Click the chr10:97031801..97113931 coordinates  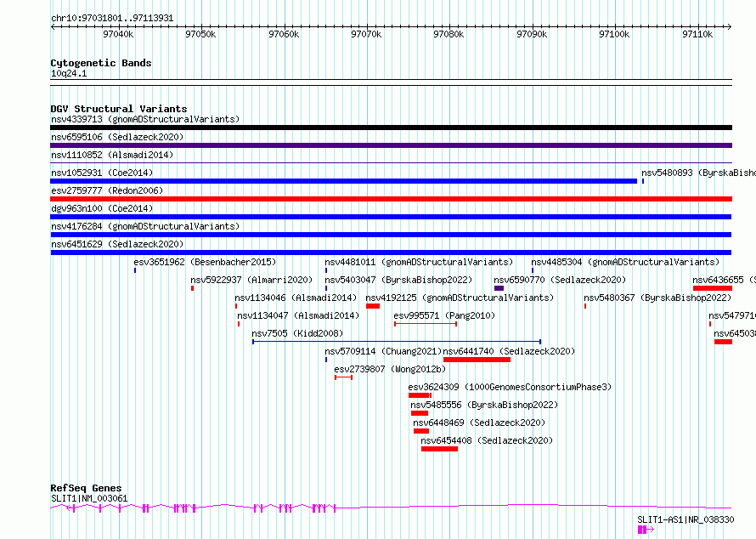coord(112,18)
